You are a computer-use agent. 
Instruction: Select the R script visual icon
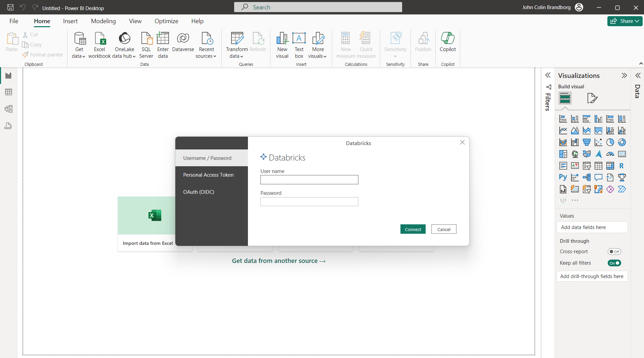[x=621, y=166]
